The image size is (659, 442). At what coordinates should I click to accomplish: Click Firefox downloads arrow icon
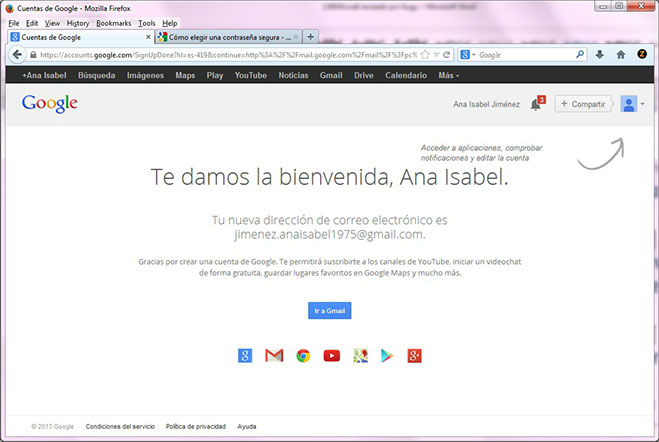pos(600,54)
